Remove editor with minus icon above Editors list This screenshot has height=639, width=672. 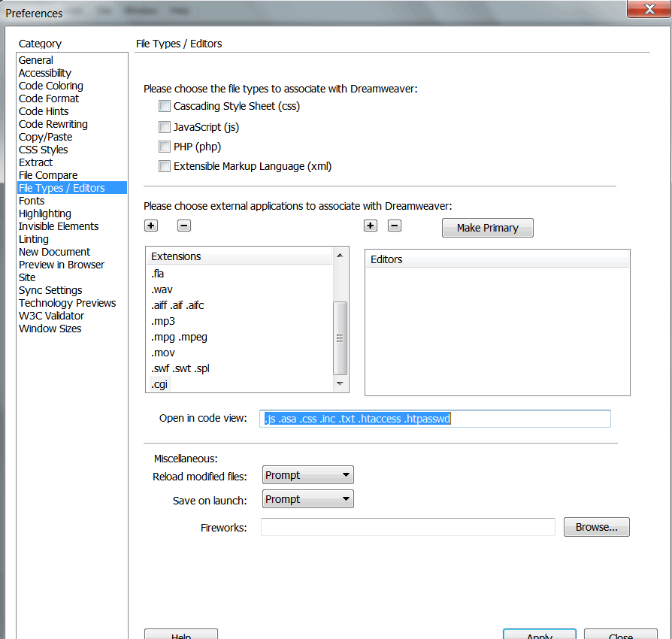pyautogui.click(x=395, y=226)
